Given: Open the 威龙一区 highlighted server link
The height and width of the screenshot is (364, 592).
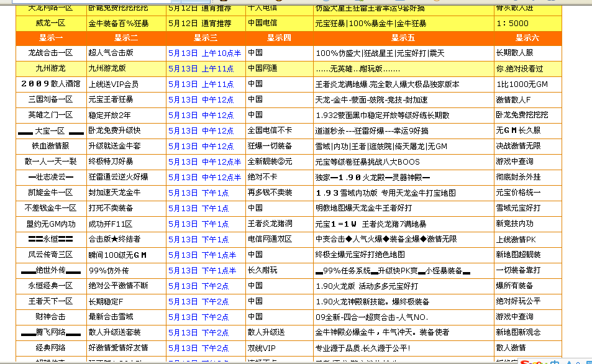Looking at the screenshot, I should (x=50, y=24).
